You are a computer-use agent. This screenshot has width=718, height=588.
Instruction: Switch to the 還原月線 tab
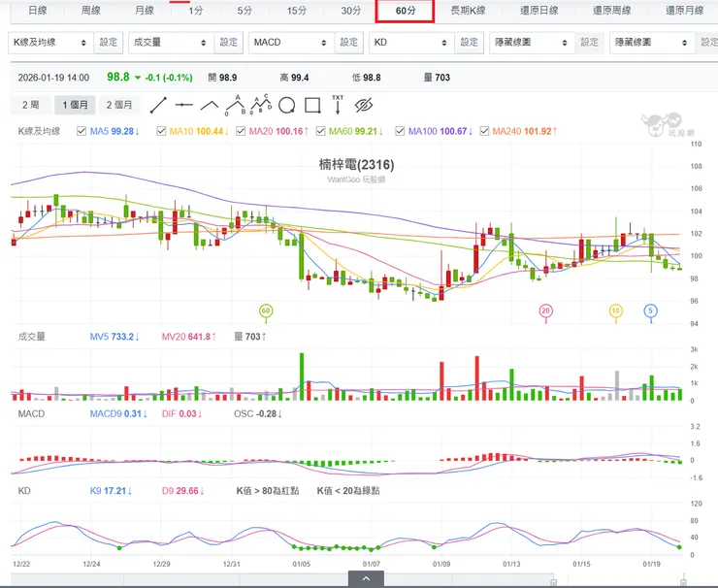684,11
